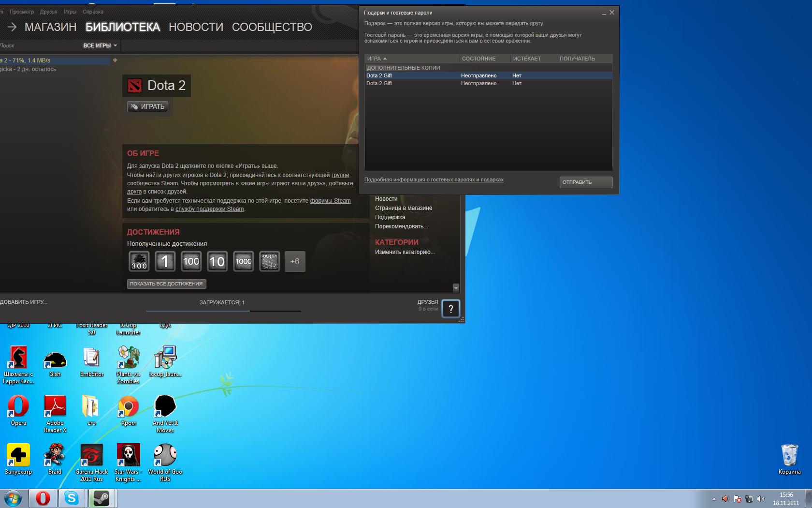This screenshot has width=812, height=508.
Task: Open the форумы Steam link
Action: click(331, 201)
